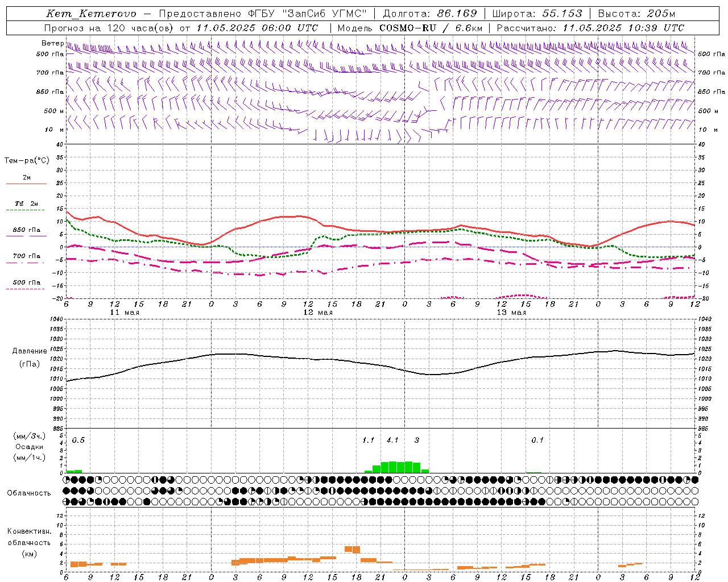Click the 10 м wind level label on left

[56, 130]
